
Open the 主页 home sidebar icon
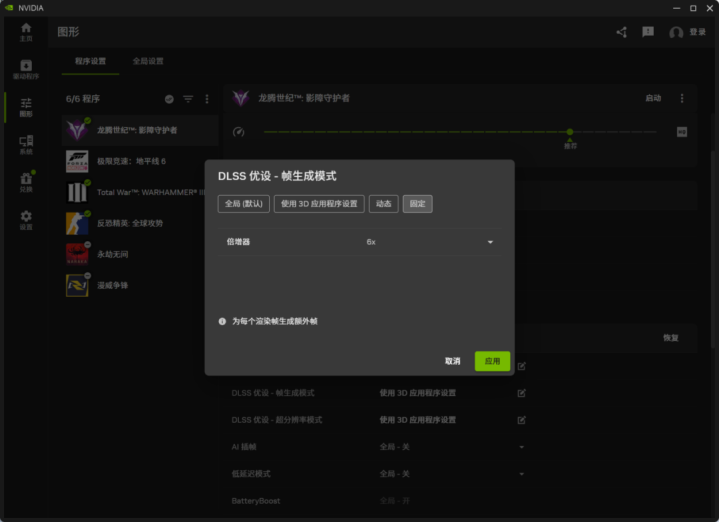(26, 32)
